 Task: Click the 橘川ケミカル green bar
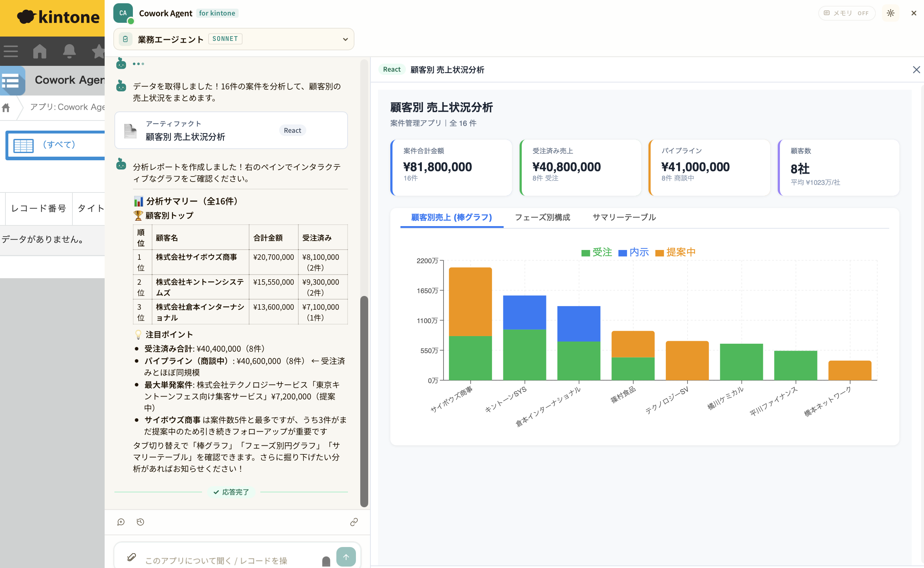(741, 362)
